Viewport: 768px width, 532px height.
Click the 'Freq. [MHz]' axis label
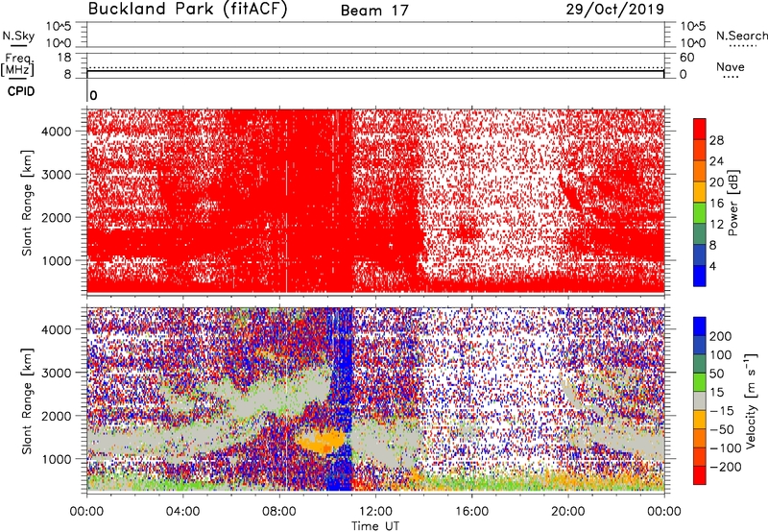(x=17, y=64)
